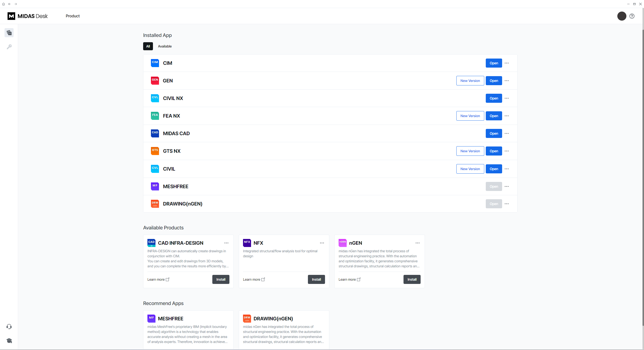644x350 pixels.
Task: Open the customer support headset icon
Action: [x=9, y=326]
